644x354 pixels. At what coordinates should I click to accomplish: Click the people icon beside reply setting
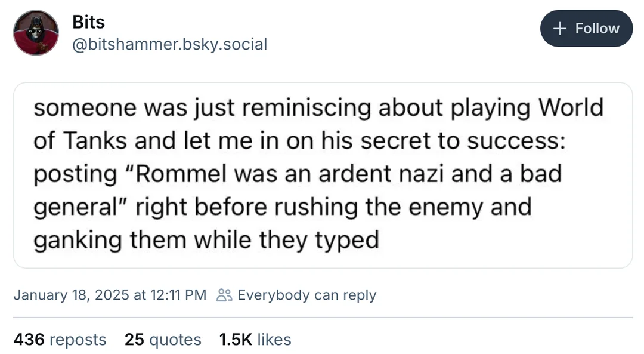click(x=224, y=295)
